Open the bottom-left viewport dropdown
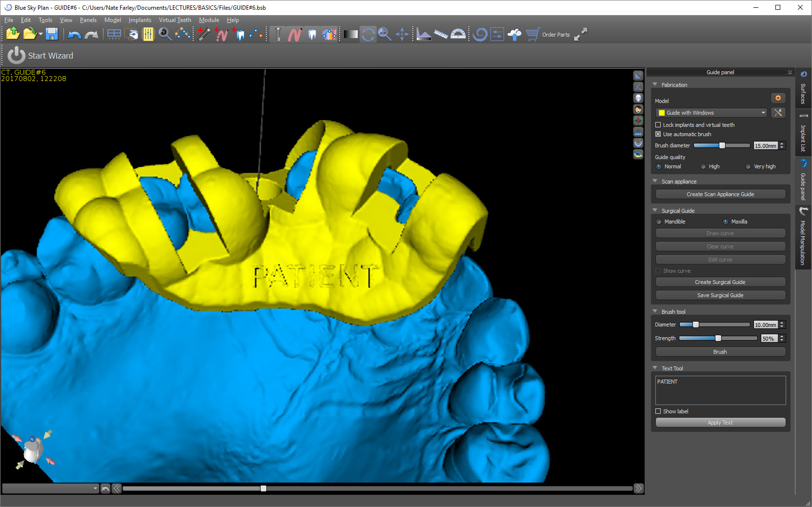This screenshot has height=507, width=812. (50, 488)
